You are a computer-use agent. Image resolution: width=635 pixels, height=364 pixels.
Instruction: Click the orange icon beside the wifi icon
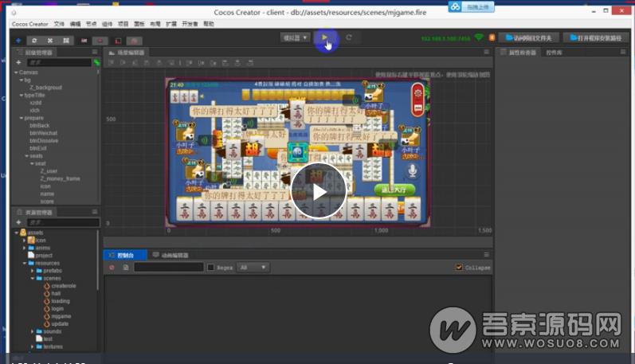(x=492, y=37)
